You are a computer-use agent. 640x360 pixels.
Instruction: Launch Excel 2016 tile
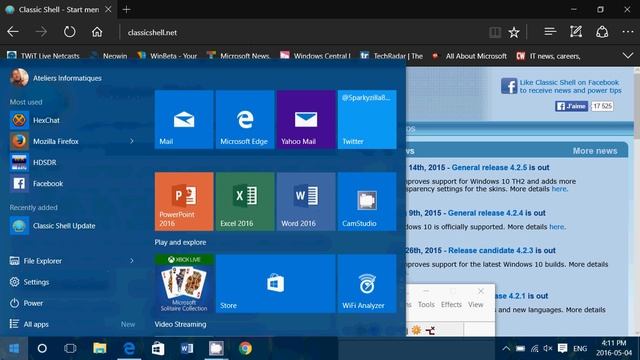(x=245, y=202)
